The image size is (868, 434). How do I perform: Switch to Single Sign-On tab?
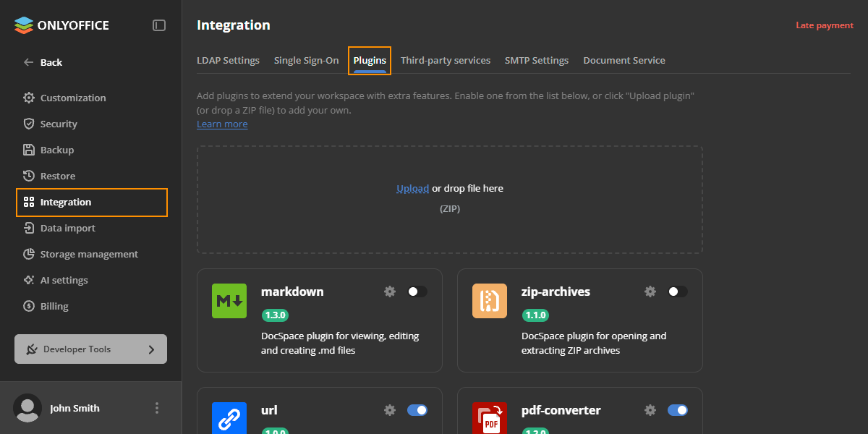[306, 60]
